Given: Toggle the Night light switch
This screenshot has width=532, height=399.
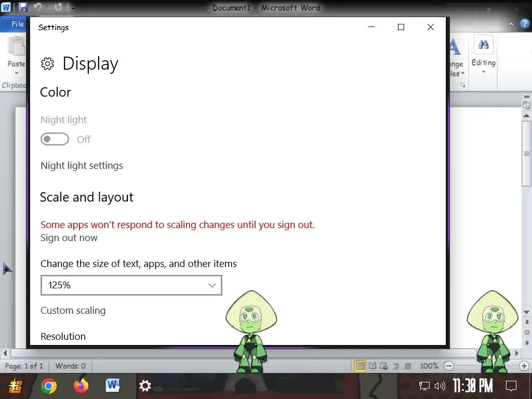Looking at the screenshot, I should [55, 139].
